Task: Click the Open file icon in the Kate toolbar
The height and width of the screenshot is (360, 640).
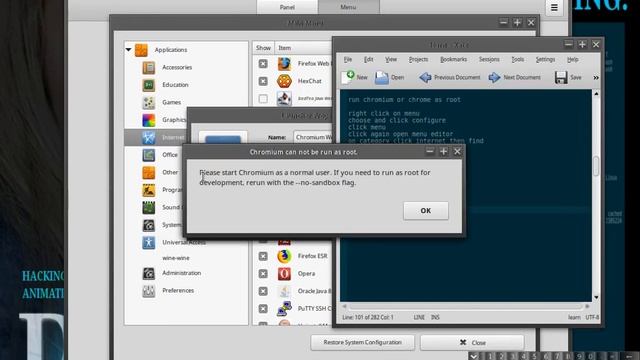Action: click(x=382, y=77)
